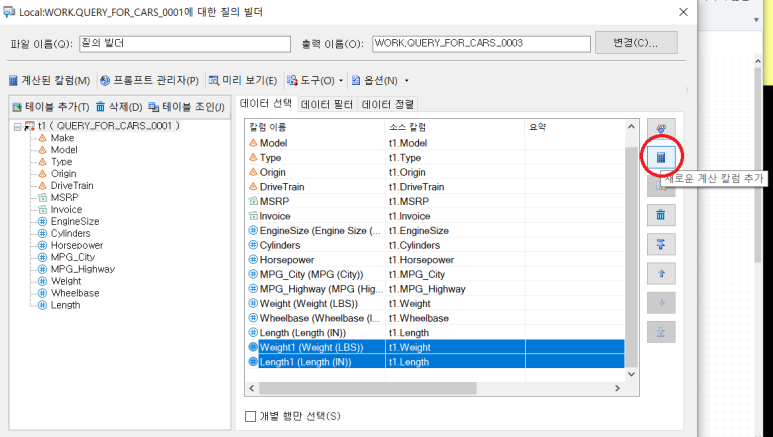Screen dimensions: 773x437
Task: Select Horsepower in the t1 table tree
Action: 77,245
